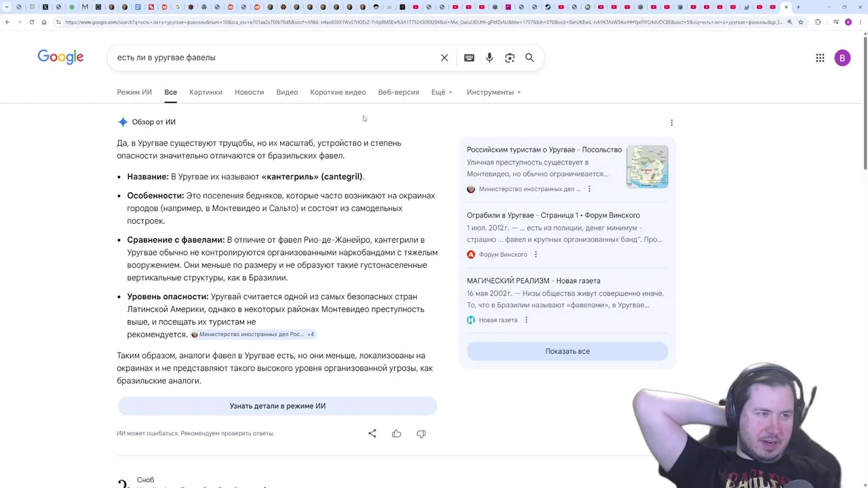Open options for Министерство иностранных дел source
Viewport: 868px width, 488px height.
point(589,189)
